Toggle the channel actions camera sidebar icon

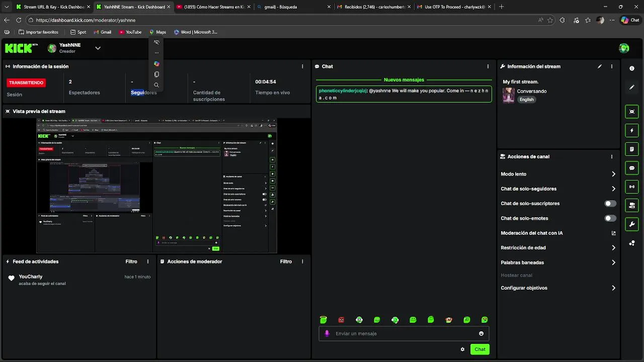pos(632,205)
